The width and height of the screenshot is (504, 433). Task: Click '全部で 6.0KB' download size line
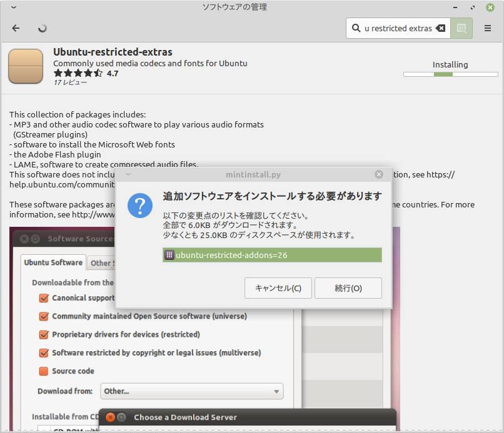230,225
